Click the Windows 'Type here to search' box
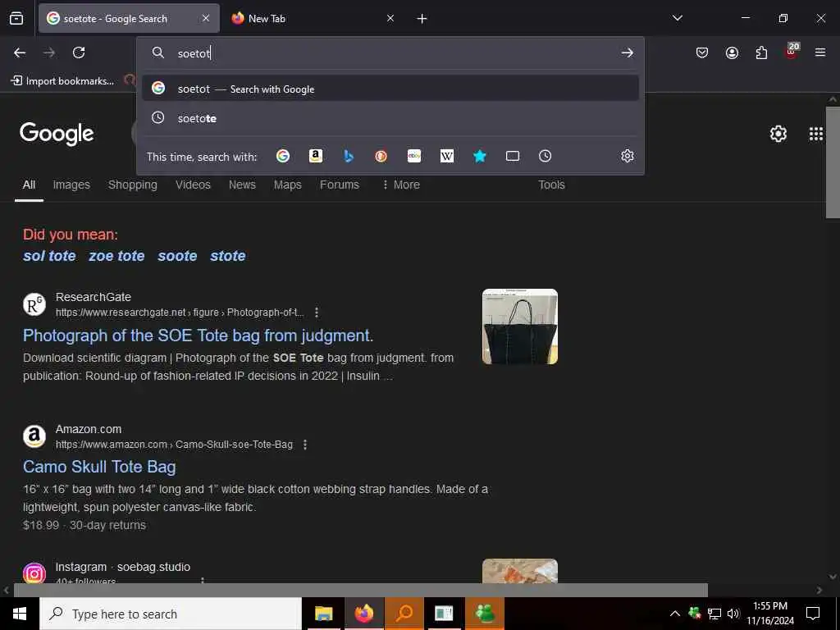 click(171, 614)
